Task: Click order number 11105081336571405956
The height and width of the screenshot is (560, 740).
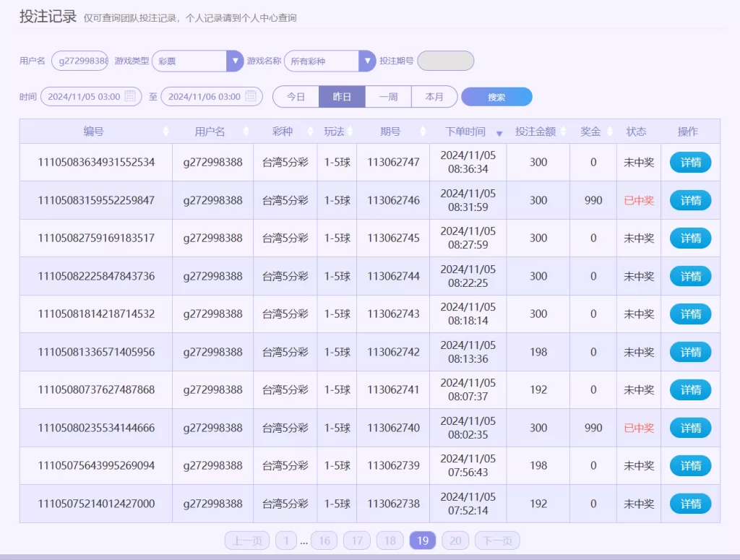Action: coord(96,352)
